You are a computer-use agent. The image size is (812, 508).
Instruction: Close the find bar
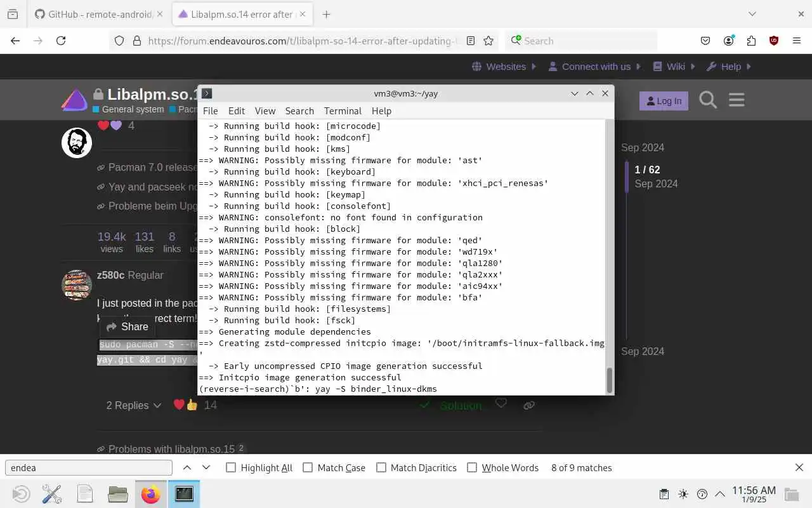coord(799,467)
